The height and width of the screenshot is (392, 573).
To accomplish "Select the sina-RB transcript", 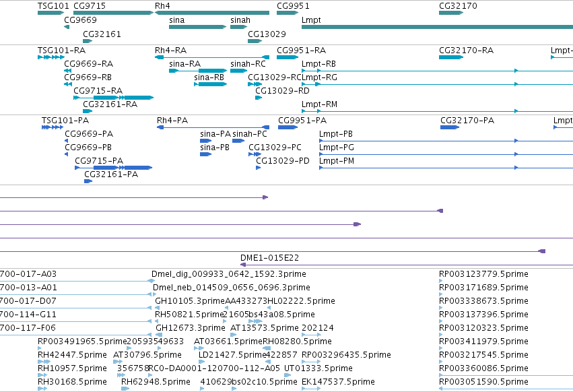I will 210,84.
